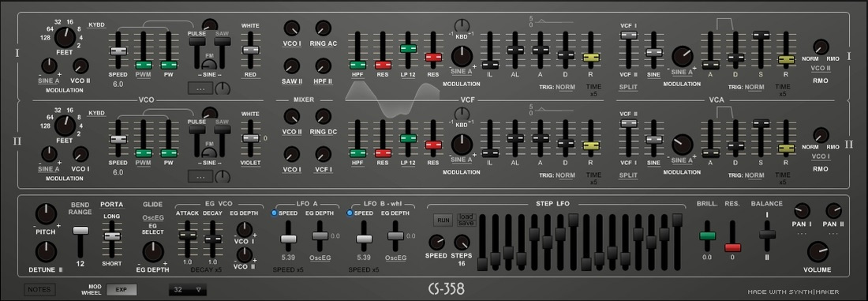Click the Step LFO save button

tap(466, 223)
